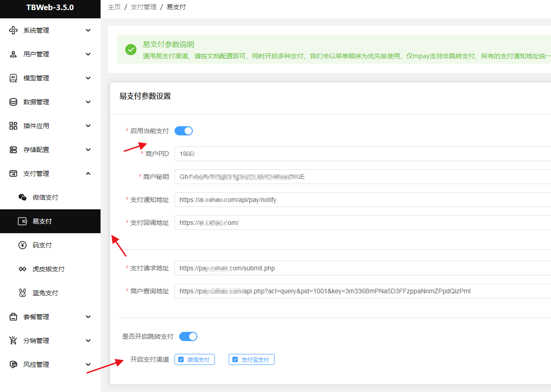Expand 分销管理 with its chevron

(89, 341)
